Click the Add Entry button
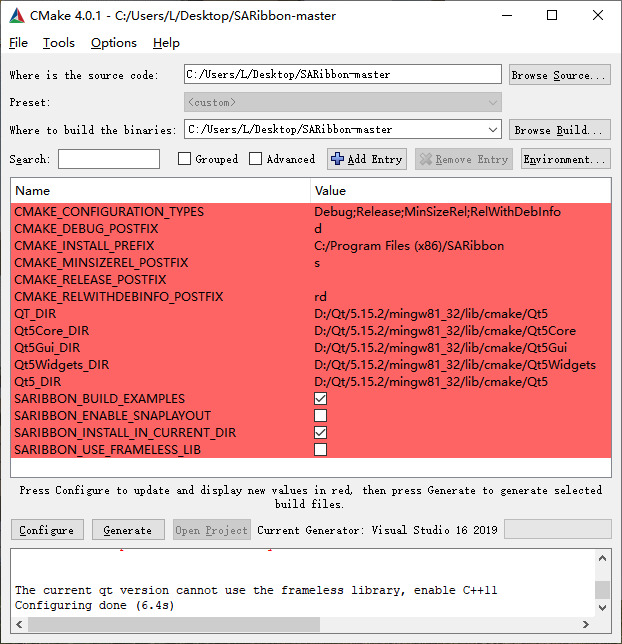The height and width of the screenshot is (644, 622). [367, 159]
